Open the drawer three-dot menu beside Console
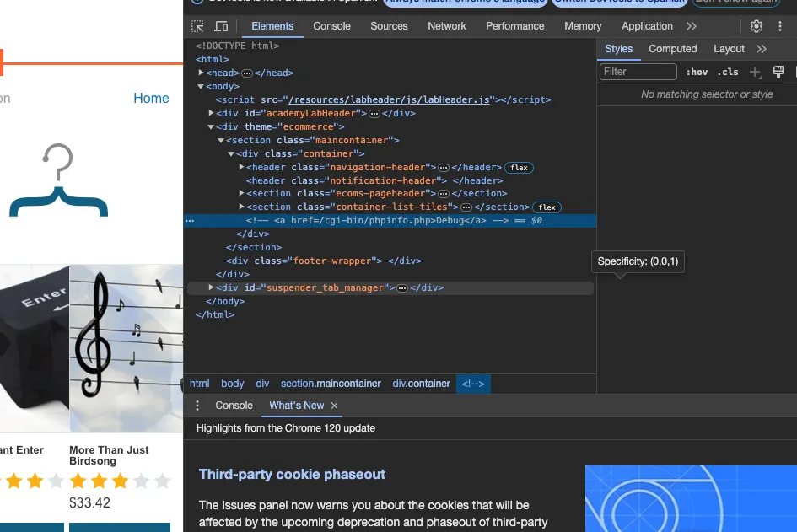 [x=198, y=406]
